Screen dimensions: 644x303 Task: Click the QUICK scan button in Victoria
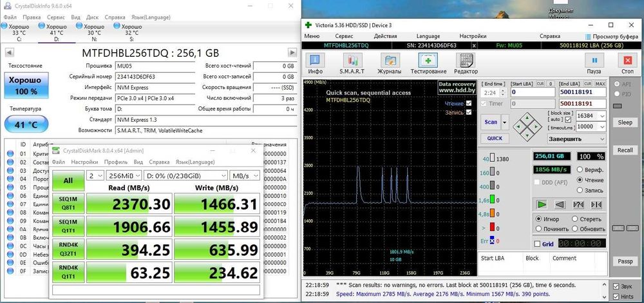(495, 138)
